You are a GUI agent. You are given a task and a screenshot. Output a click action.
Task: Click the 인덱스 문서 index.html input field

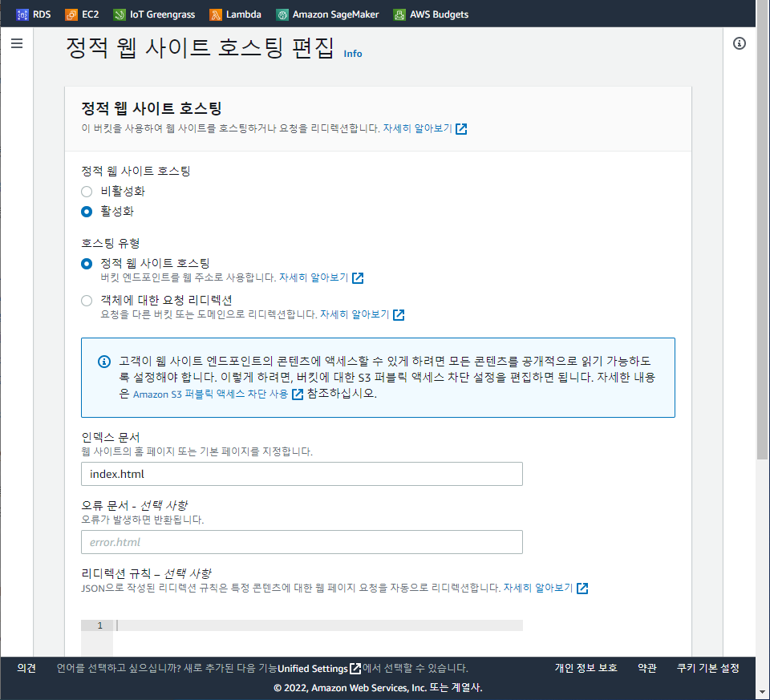302,474
